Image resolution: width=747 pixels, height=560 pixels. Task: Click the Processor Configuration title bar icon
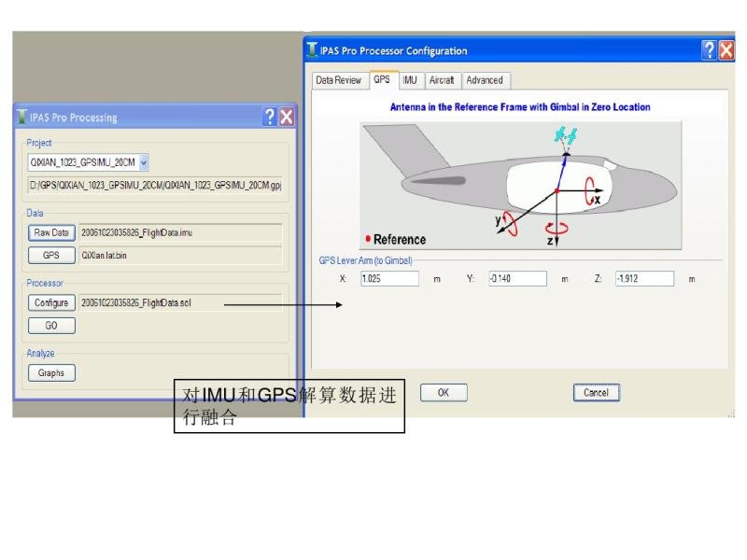(312, 50)
